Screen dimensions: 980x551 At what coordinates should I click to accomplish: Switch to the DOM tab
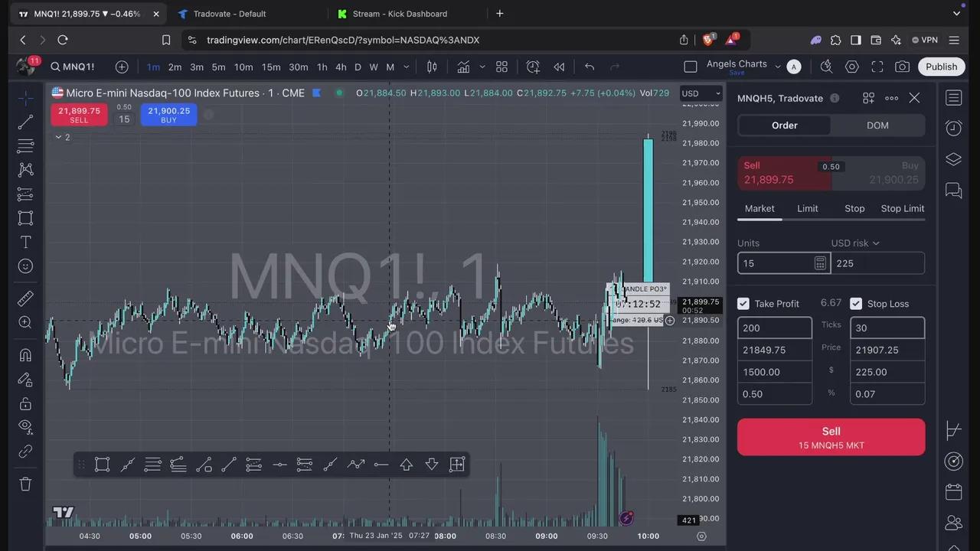[877, 126]
